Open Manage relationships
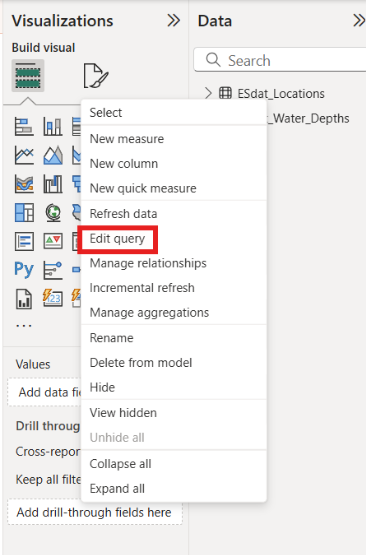This screenshot has width=366, height=555. tap(173, 263)
